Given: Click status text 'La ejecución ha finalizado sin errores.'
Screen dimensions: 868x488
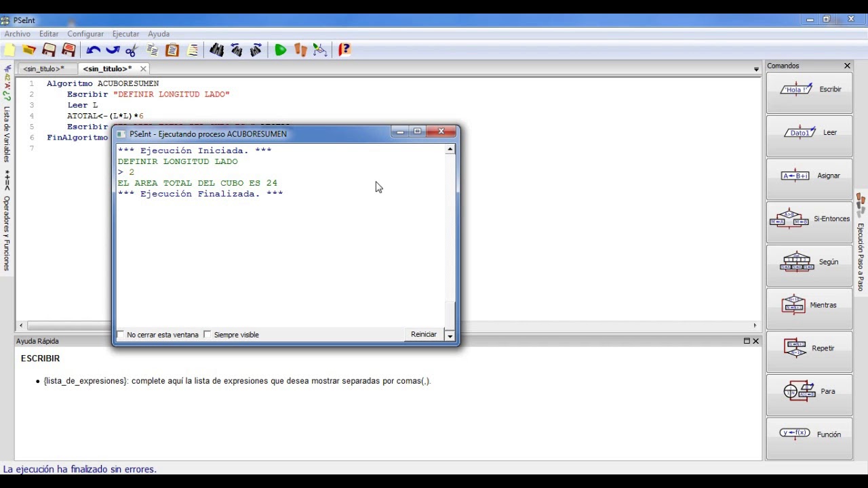Looking at the screenshot, I should pyautogui.click(x=80, y=469).
